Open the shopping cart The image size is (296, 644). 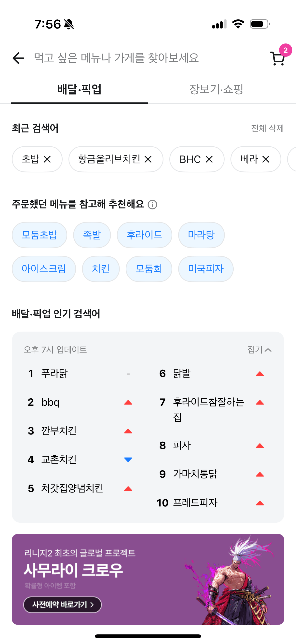click(x=277, y=58)
